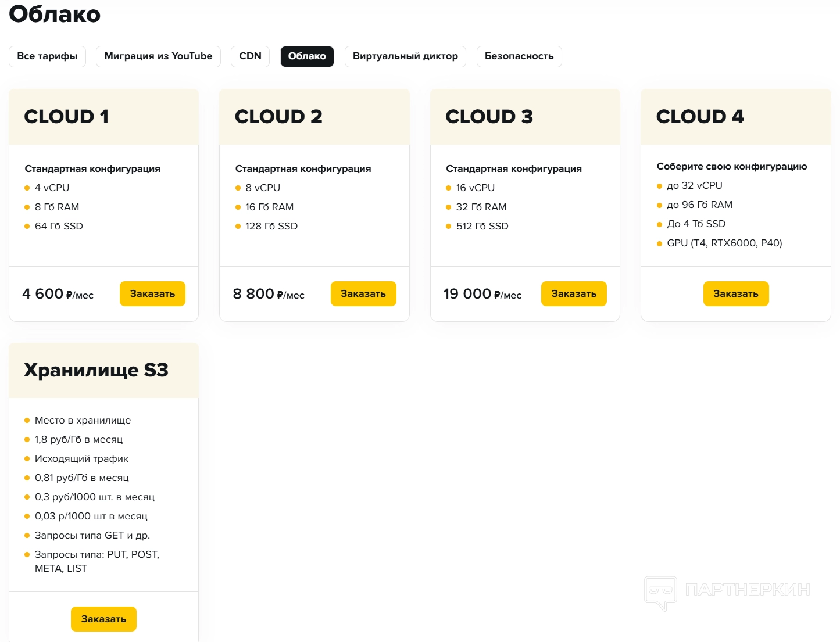Click the CLOUD 1 card title

tap(66, 117)
